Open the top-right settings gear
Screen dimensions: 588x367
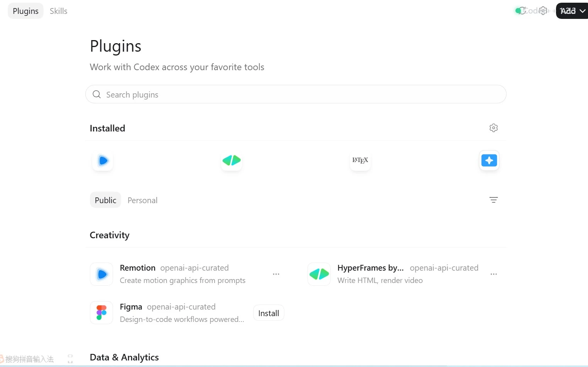tap(543, 11)
